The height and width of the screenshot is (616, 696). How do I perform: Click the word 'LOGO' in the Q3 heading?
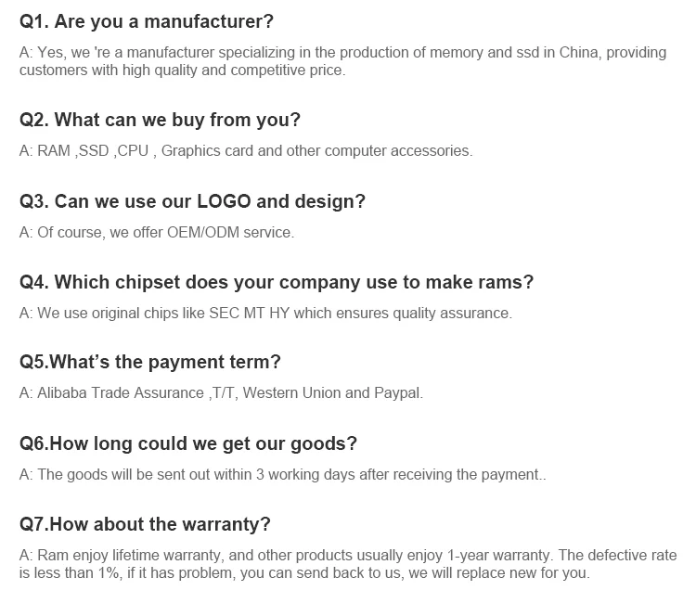tap(222, 201)
